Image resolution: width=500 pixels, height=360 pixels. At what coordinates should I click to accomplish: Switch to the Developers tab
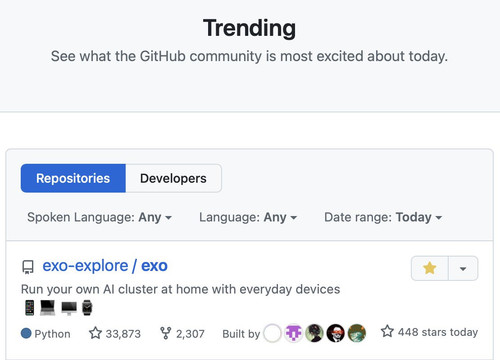tap(173, 178)
